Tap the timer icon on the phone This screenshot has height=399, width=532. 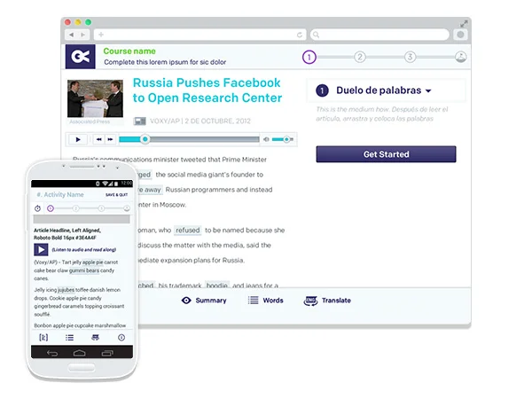[37, 208]
